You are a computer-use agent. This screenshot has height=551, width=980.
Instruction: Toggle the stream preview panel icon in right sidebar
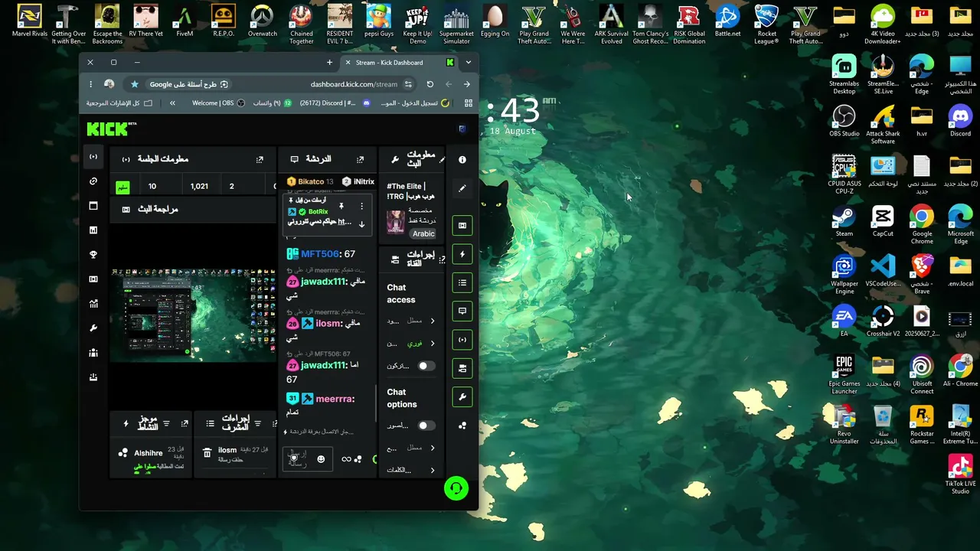tap(462, 226)
